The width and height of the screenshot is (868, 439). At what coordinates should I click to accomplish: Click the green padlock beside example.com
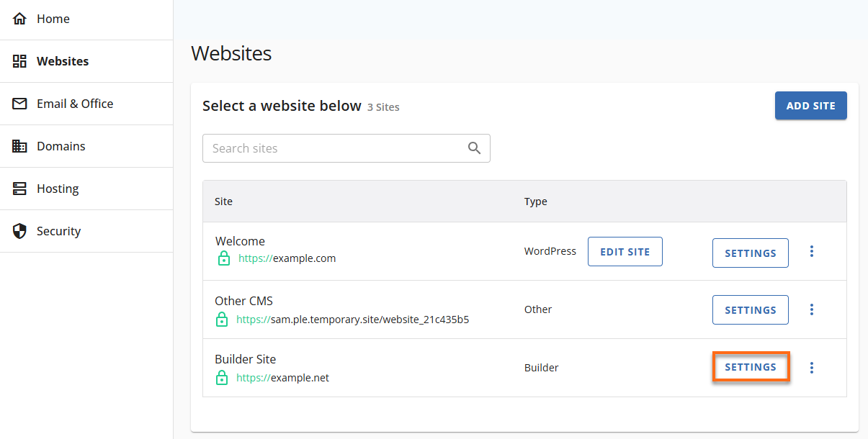pyautogui.click(x=224, y=258)
